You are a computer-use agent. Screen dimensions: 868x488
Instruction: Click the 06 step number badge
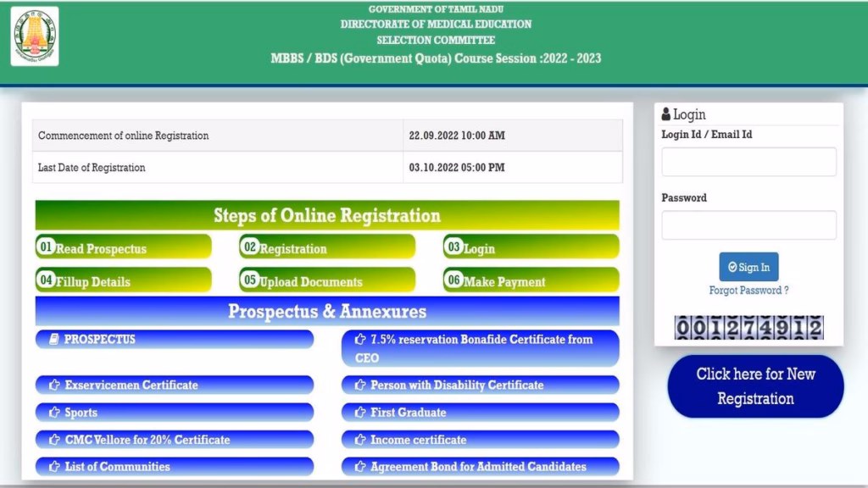click(454, 280)
